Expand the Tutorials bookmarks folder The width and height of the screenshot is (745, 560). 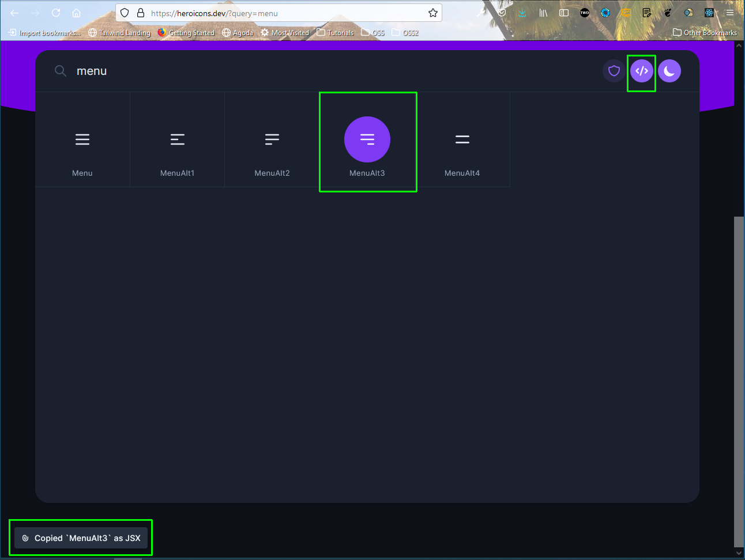coord(335,33)
